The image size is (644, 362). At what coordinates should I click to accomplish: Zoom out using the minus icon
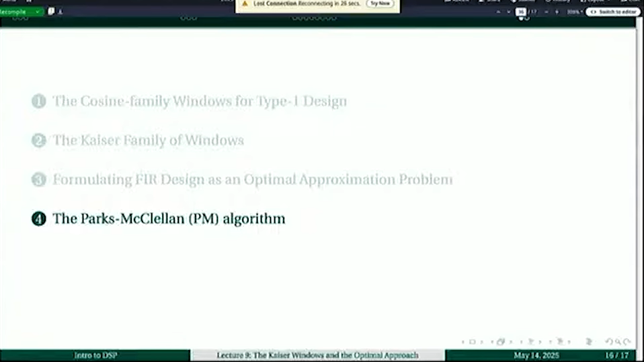(547, 12)
